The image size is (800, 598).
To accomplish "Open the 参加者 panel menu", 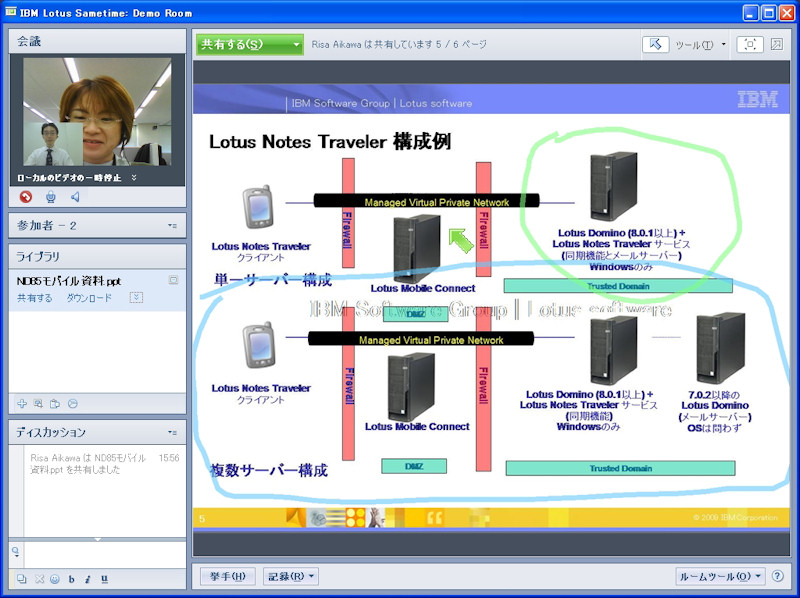I will [172, 225].
